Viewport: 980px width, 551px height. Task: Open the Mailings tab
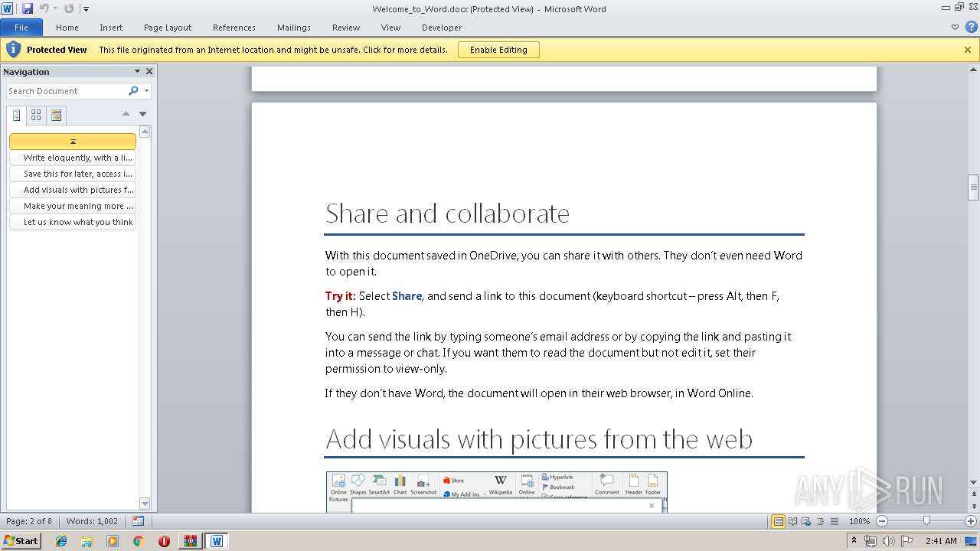click(294, 28)
